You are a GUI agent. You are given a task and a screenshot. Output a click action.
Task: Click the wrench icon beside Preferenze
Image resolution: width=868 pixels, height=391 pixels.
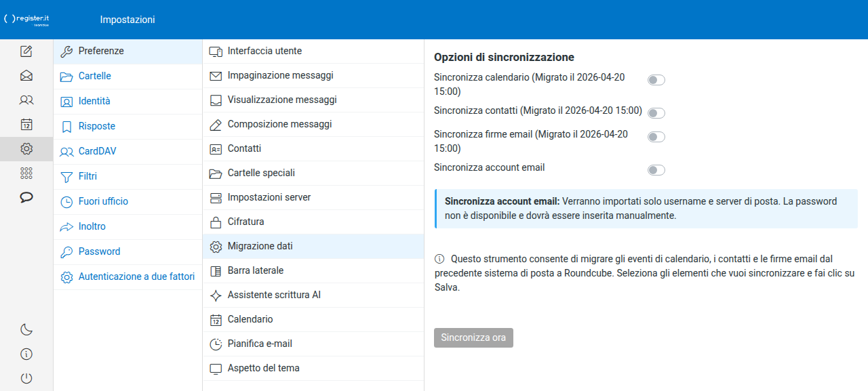[x=66, y=51]
